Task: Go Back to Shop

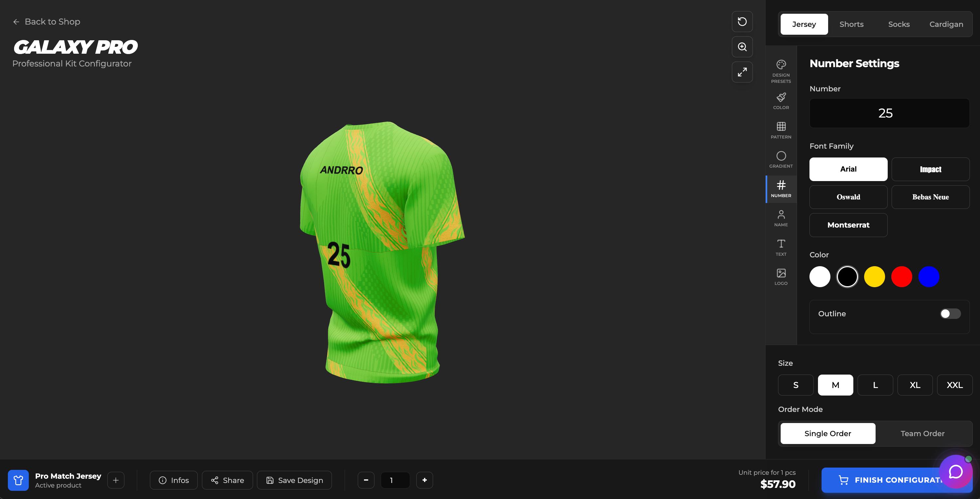Action: 46,22
